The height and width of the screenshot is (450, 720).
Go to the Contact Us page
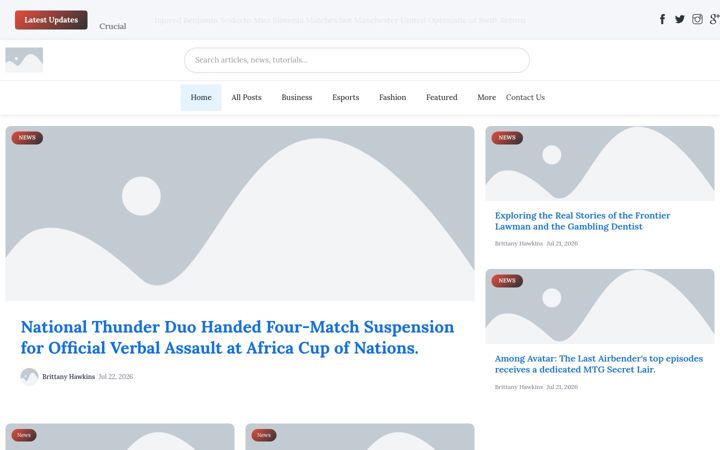pyautogui.click(x=525, y=97)
